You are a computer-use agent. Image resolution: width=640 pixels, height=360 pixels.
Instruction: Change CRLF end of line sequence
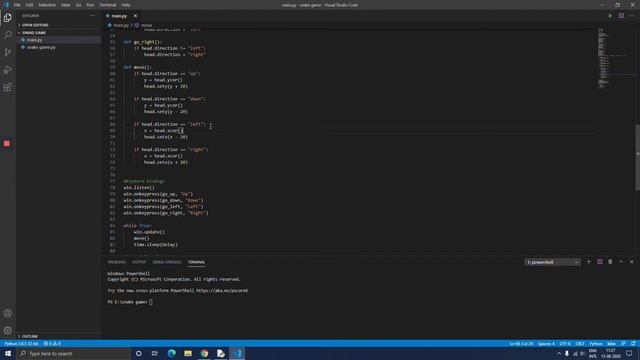580,344
